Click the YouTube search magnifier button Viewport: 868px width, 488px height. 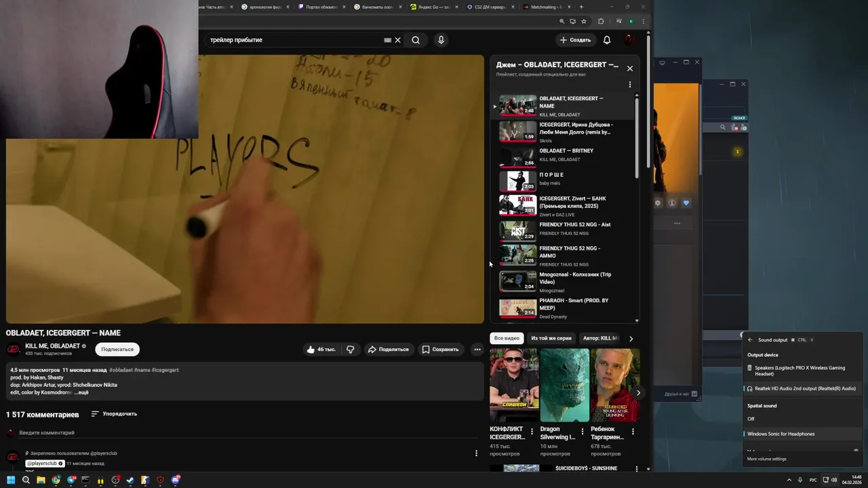pyautogui.click(x=416, y=40)
